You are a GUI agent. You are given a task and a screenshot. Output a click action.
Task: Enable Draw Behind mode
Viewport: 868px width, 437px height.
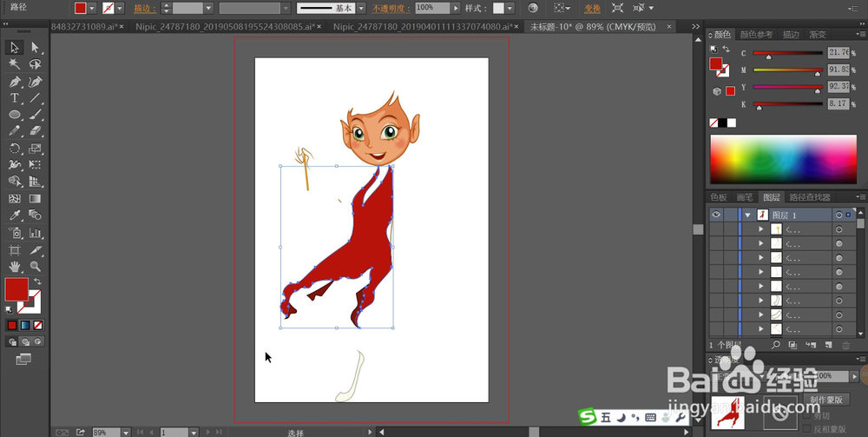pyautogui.click(x=25, y=341)
